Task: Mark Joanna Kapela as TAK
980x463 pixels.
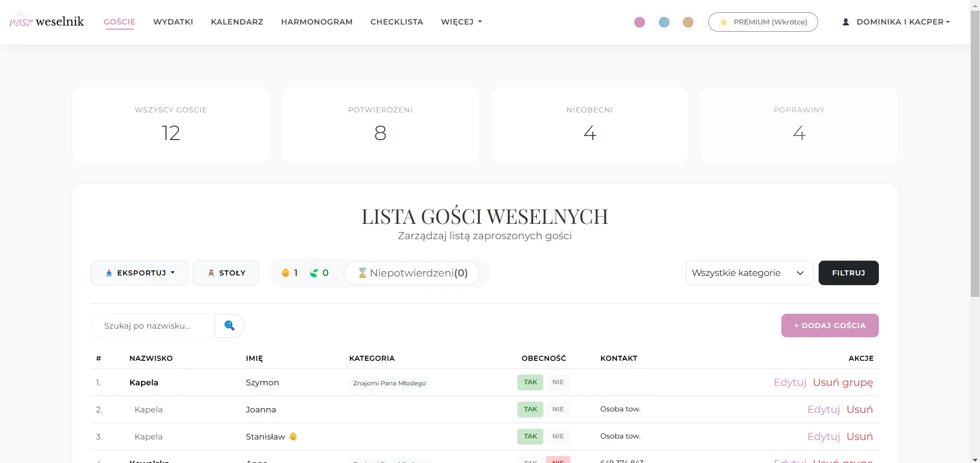Action: (530, 409)
